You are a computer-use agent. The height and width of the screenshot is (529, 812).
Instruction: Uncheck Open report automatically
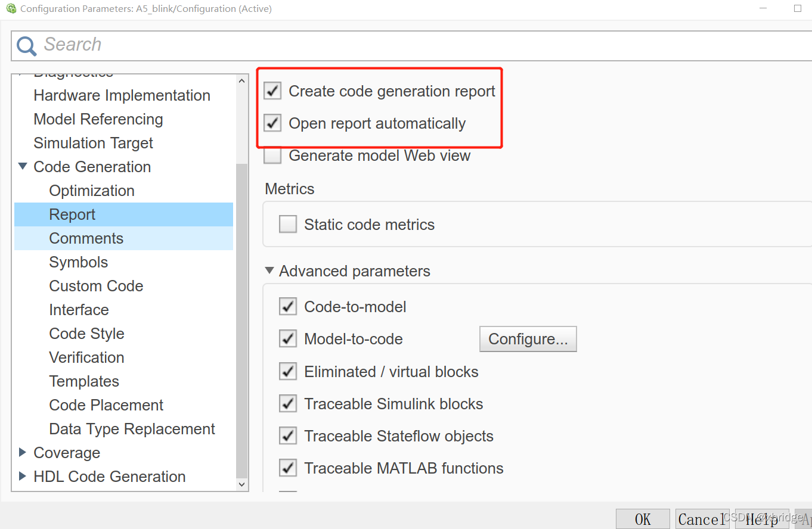[x=272, y=123]
